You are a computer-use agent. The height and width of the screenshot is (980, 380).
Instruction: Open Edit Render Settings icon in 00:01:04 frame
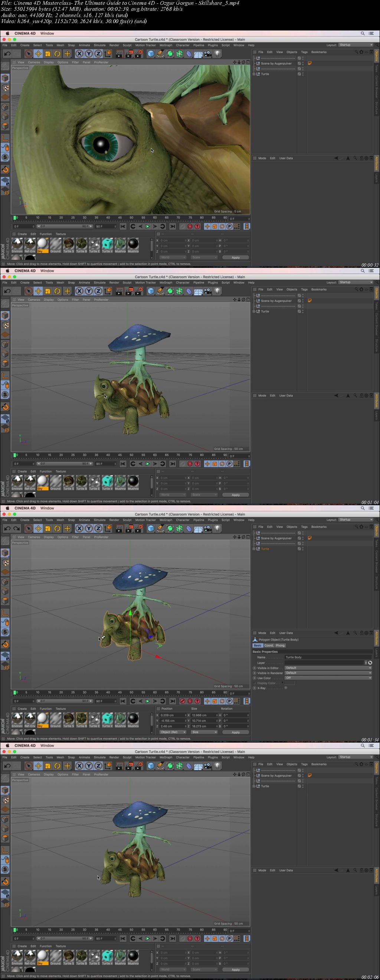click(138, 291)
